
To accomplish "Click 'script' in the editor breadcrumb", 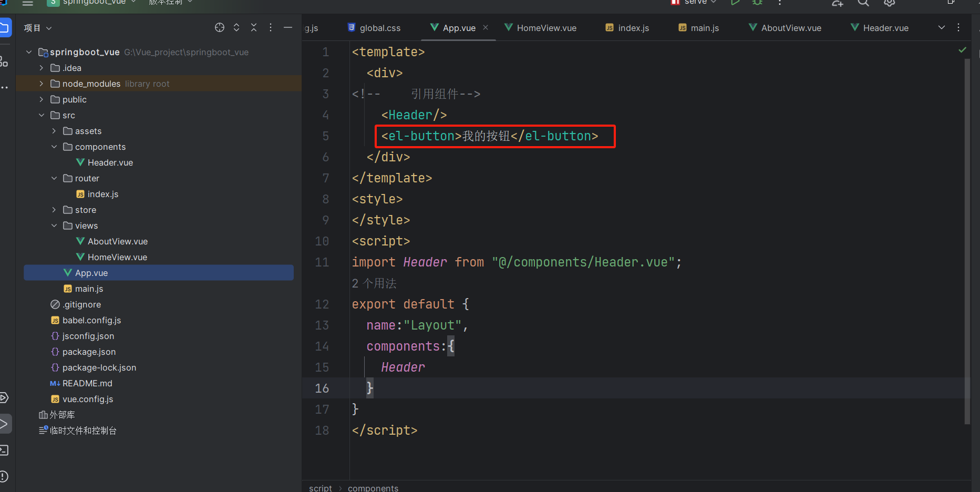I will tap(321, 488).
